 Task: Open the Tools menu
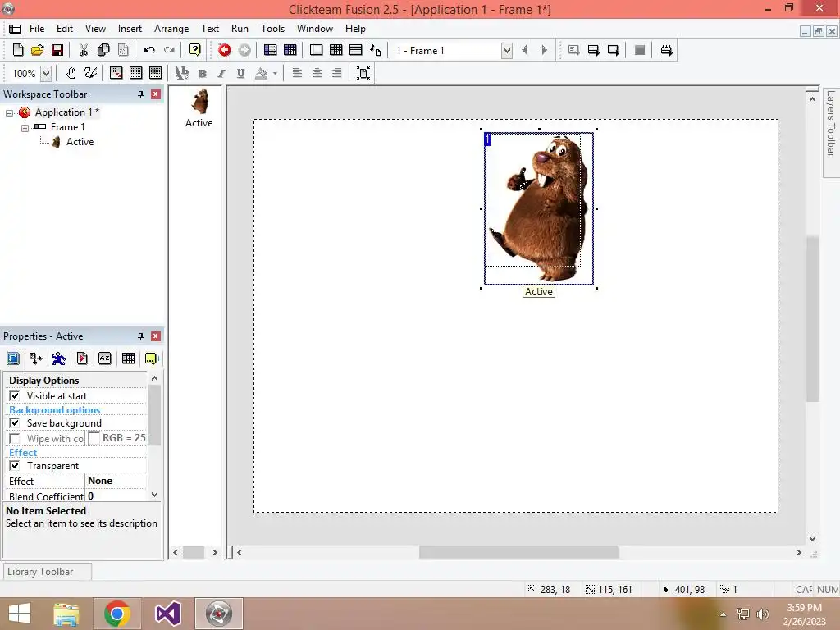tap(272, 29)
